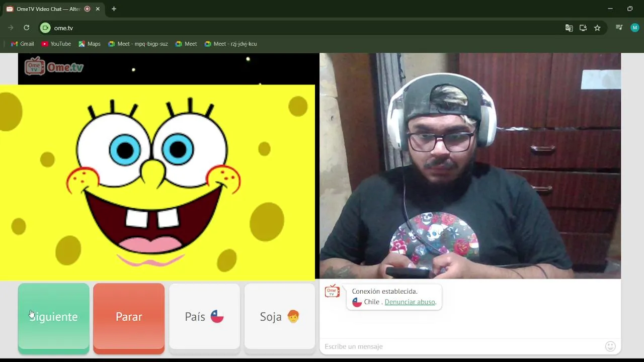
Task: Click the install app icon
Action: pos(583,28)
